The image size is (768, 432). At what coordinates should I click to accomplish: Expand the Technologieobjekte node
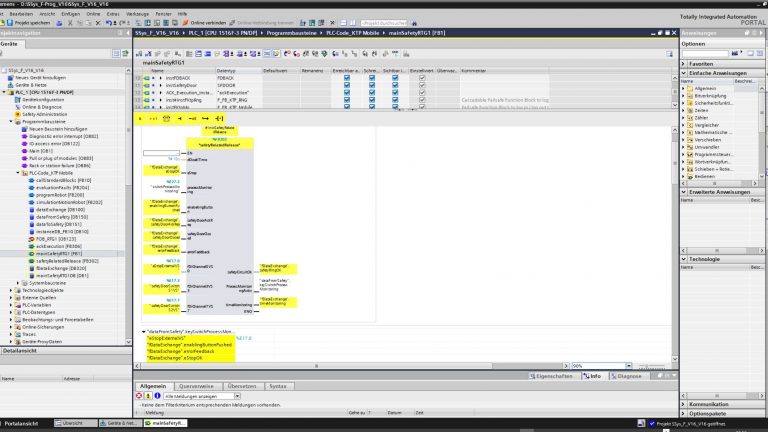pyautogui.click(x=11, y=290)
